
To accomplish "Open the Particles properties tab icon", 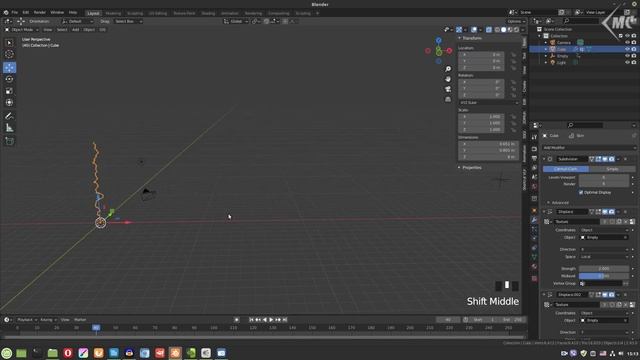I will point(534,229).
